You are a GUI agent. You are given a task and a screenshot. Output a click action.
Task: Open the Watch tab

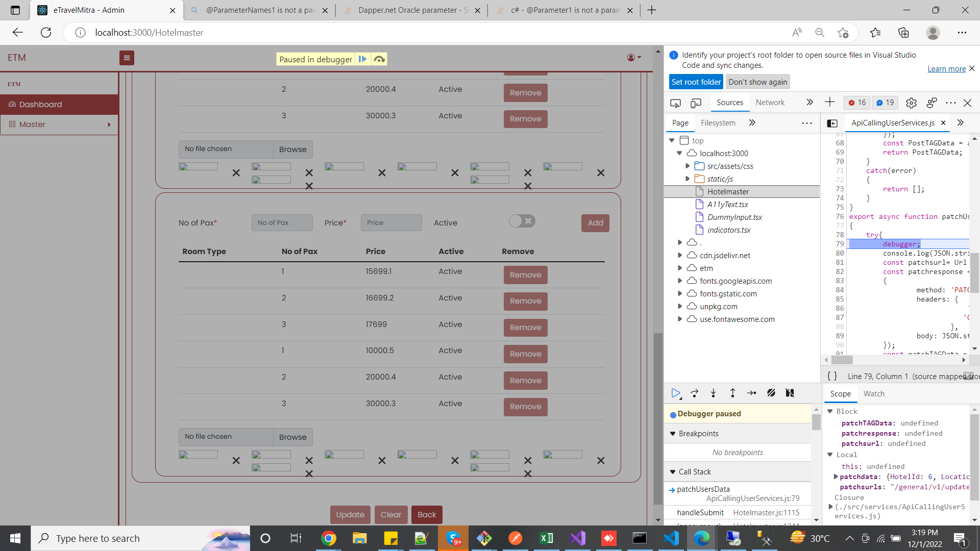(x=873, y=393)
